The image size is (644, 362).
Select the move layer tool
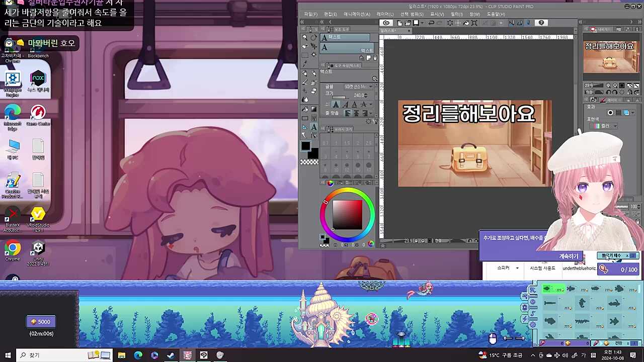[x=314, y=46]
